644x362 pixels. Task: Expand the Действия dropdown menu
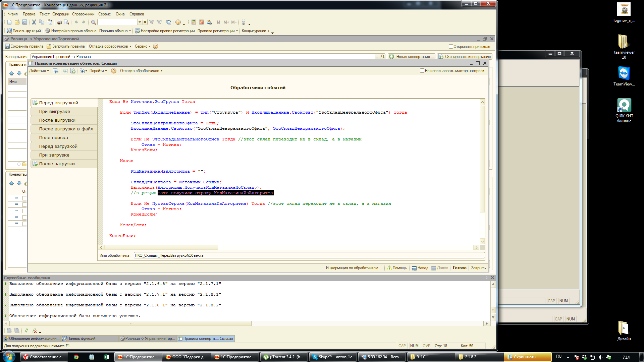(39, 71)
